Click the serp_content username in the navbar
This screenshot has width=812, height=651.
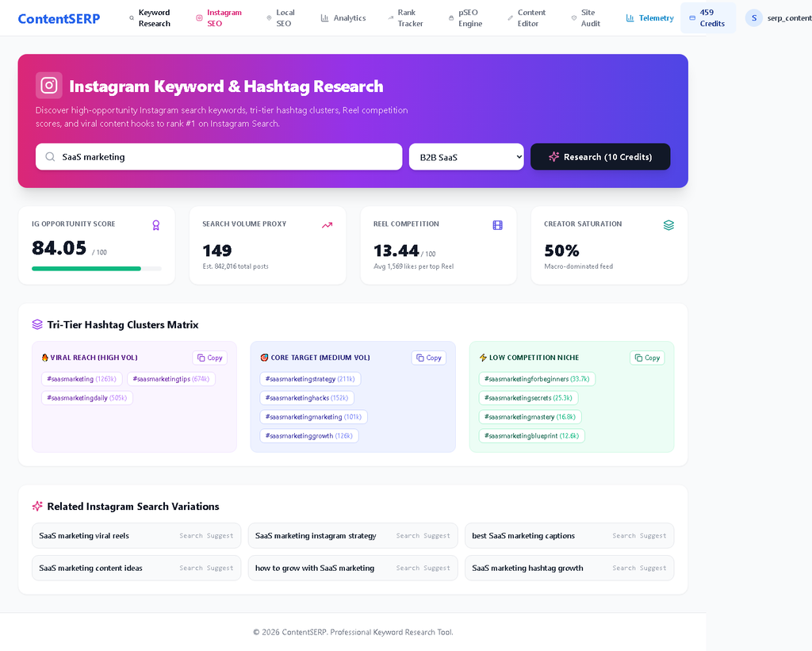(789, 18)
